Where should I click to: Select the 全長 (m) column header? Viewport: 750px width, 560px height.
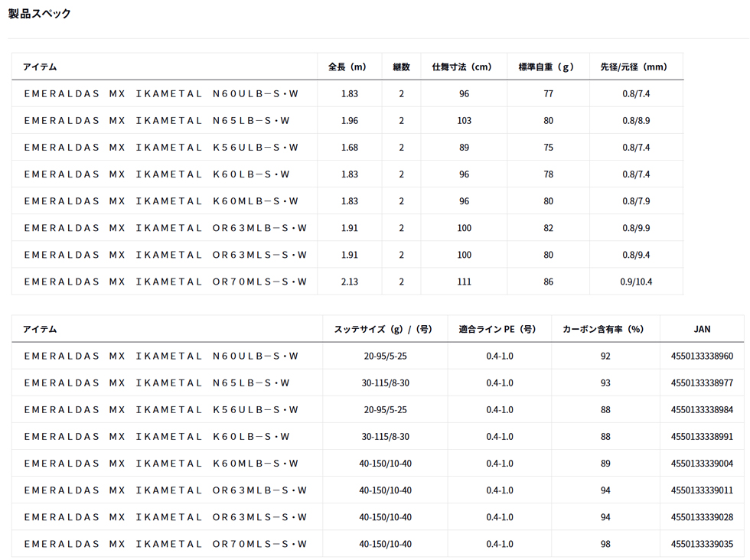[x=347, y=67]
